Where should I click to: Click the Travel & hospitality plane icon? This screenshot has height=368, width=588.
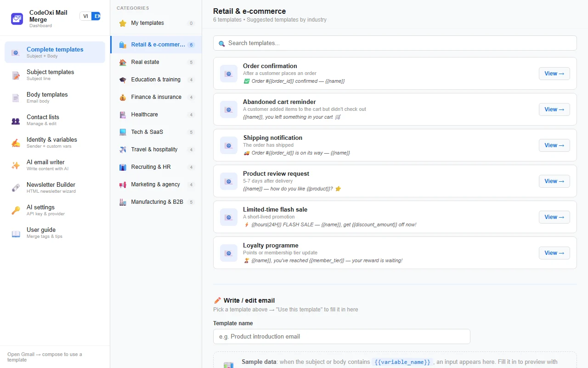pyautogui.click(x=123, y=149)
